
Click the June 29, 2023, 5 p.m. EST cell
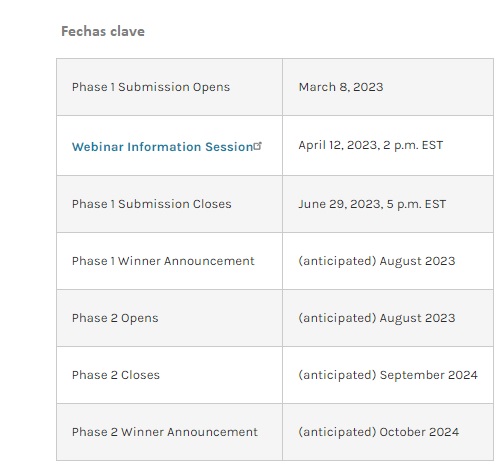[388, 204]
